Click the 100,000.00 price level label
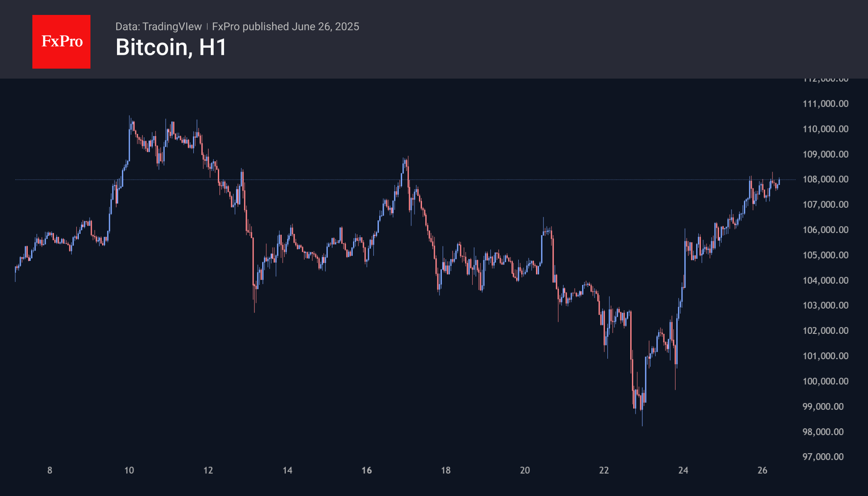This screenshot has width=868, height=496. [x=825, y=381]
